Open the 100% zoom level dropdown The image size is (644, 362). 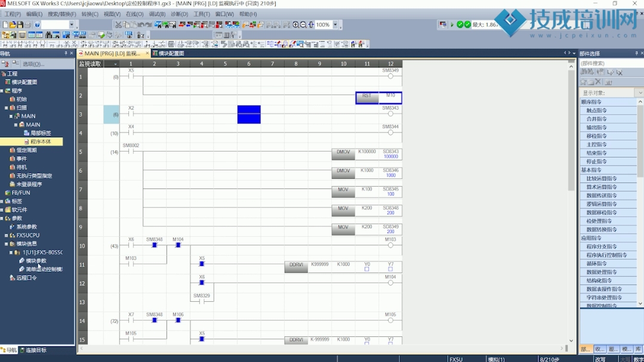click(x=335, y=25)
